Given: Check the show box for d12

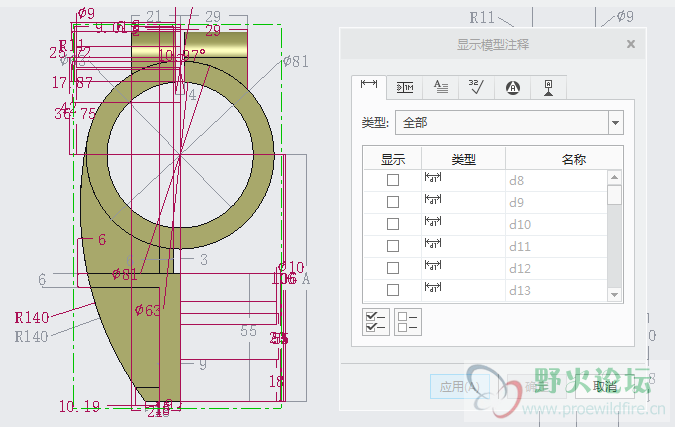Looking at the screenshot, I should [393, 268].
